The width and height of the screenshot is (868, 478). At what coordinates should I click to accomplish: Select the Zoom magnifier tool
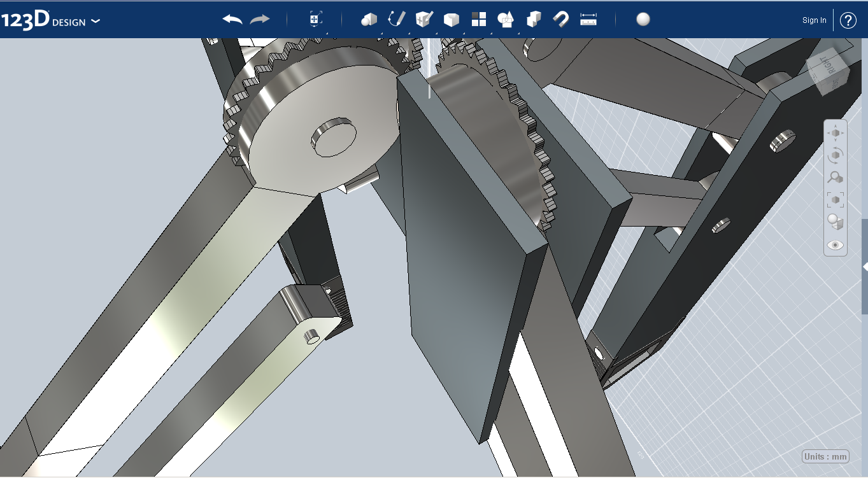coord(836,178)
